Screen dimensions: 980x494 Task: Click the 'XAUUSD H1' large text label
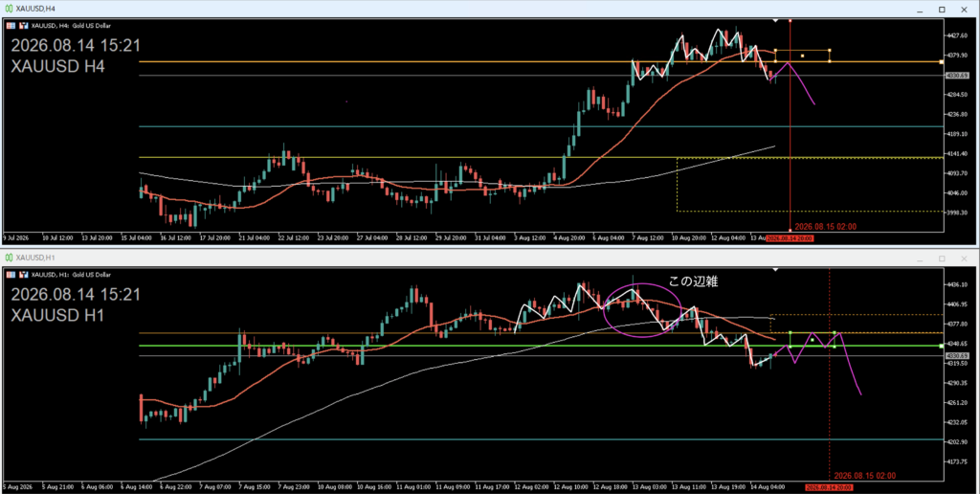(x=57, y=315)
